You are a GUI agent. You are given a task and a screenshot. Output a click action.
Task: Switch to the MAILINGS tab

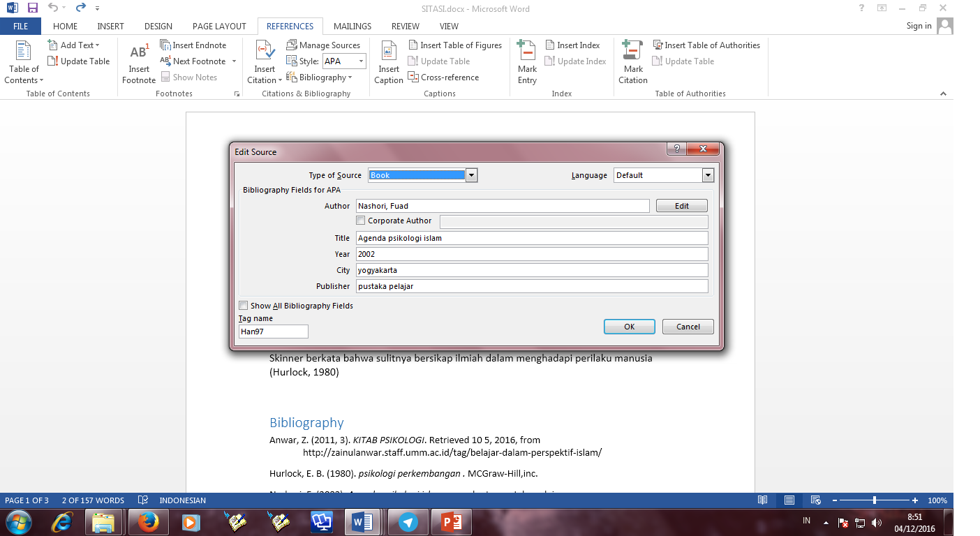pyautogui.click(x=352, y=26)
